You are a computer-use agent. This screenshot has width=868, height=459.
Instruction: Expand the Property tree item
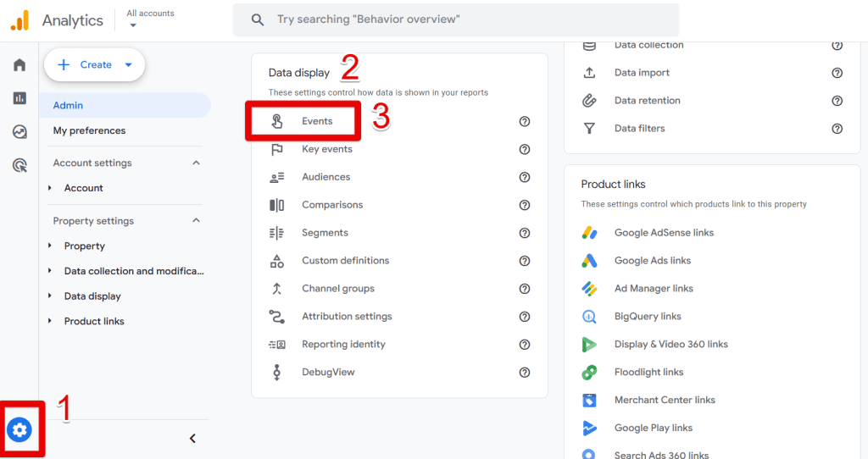(x=50, y=246)
